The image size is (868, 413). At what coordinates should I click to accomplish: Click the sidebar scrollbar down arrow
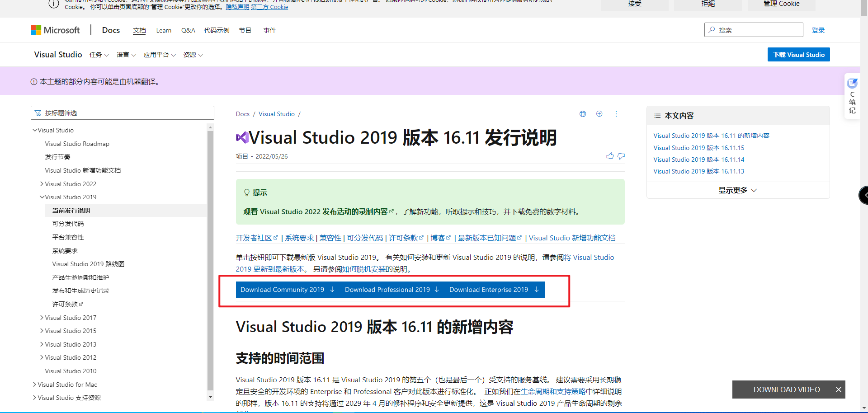coord(210,397)
